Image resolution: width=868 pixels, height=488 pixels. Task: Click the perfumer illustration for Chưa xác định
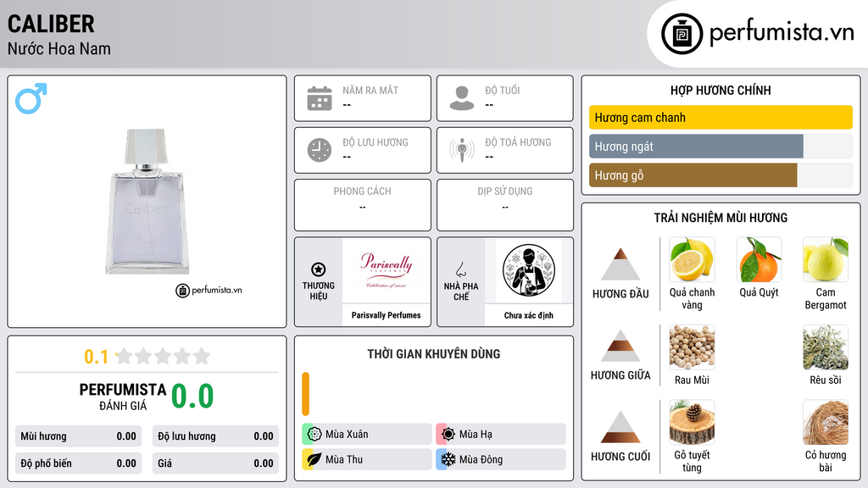[x=529, y=270]
